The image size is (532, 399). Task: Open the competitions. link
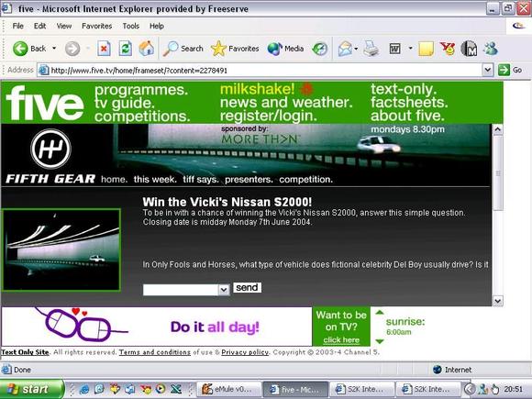point(142,116)
